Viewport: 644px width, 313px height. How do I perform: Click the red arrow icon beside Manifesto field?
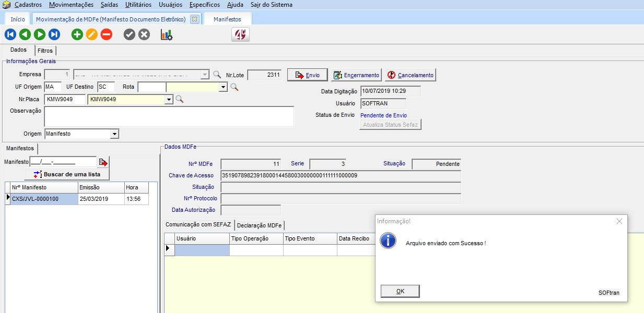[103, 162]
